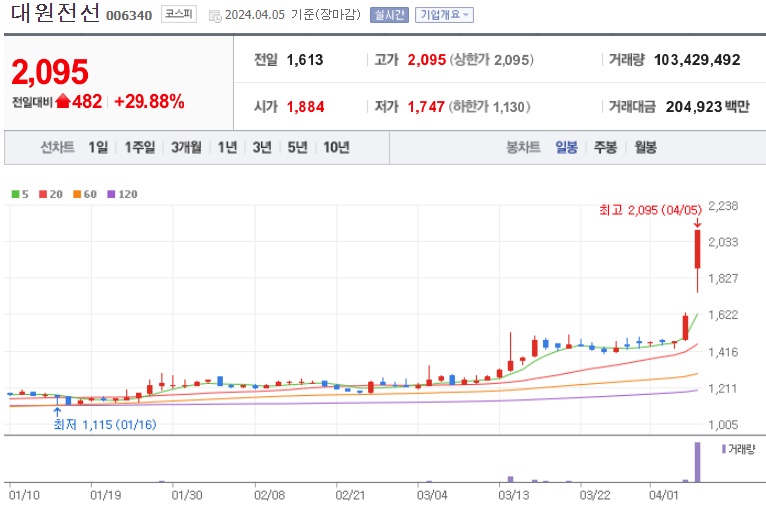Click the 거래량 value 103,429,492
766x508 pixels.
pyautogui.click(x=697, y=60)
